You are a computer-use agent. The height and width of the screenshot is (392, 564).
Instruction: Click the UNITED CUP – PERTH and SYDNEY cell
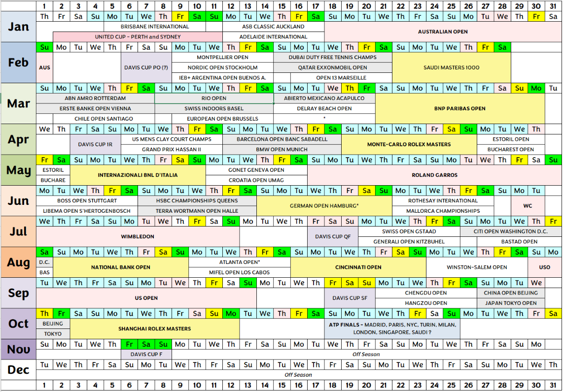coord(138,36)
